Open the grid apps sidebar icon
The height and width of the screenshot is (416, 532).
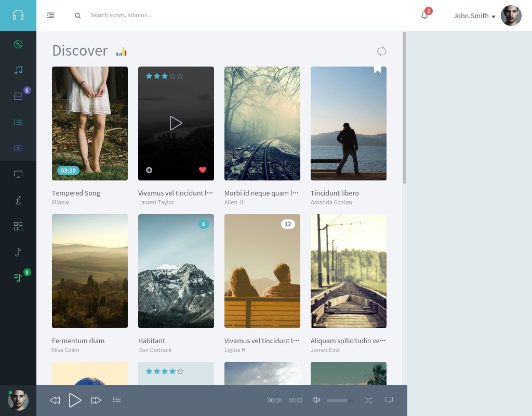18,226
